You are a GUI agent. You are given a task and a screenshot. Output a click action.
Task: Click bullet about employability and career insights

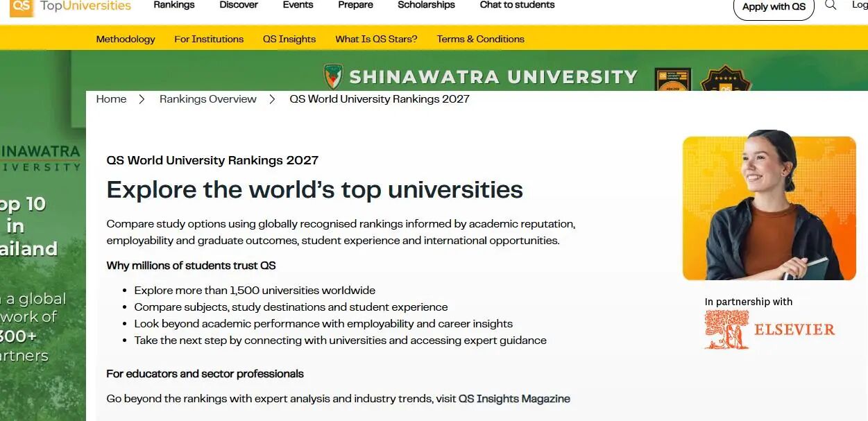(x=323, y=324)
